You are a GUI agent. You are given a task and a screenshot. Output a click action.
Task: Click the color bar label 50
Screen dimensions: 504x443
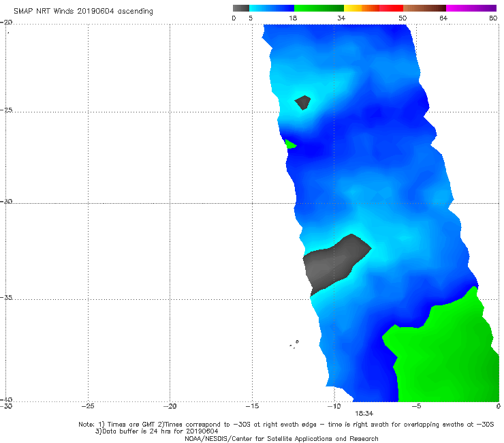pos(403,18)
